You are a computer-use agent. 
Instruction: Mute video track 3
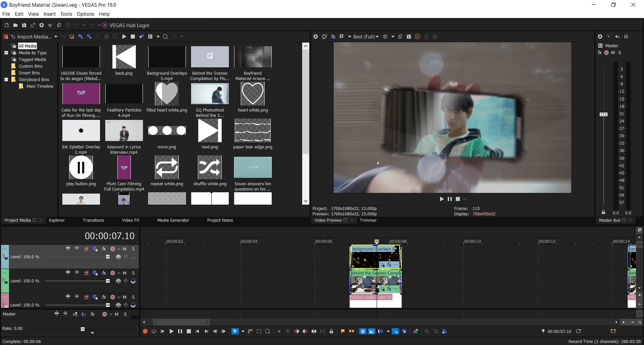pyautogui.click(x=125, y=297)
